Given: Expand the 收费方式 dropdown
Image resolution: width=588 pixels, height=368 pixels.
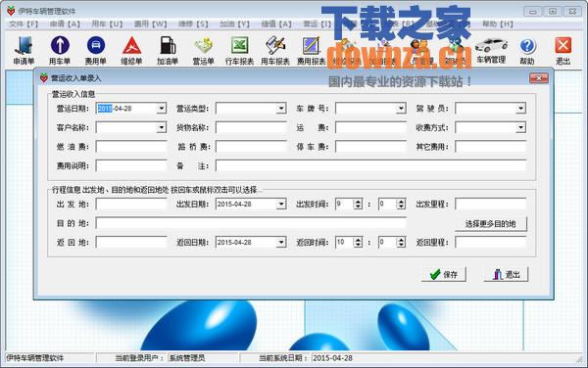Looking at the screenshot, I should tap(521, 127).
